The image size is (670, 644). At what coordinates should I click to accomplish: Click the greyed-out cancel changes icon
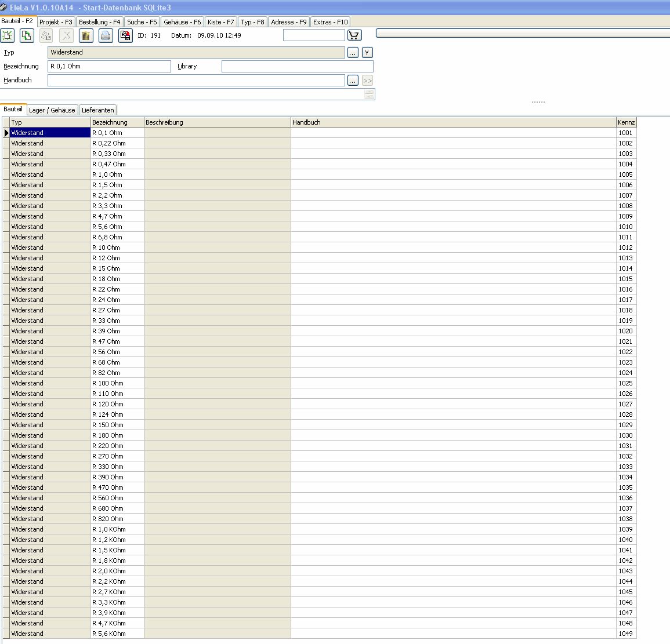coord(66,35)
